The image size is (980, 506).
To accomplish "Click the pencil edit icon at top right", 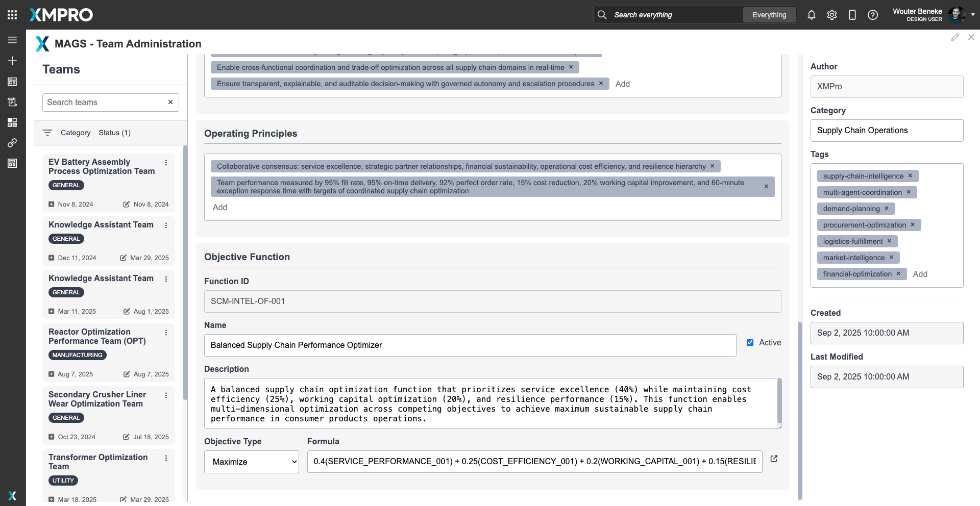I will 954,37.
